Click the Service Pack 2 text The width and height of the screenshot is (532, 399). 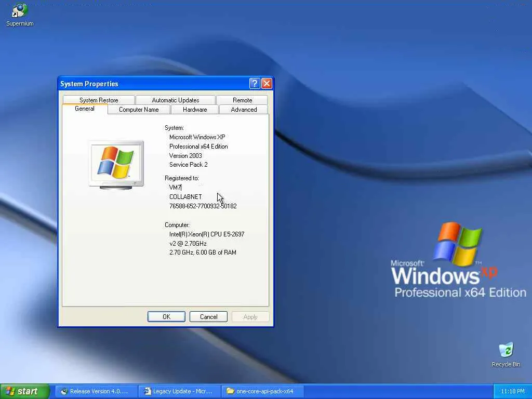188,165
